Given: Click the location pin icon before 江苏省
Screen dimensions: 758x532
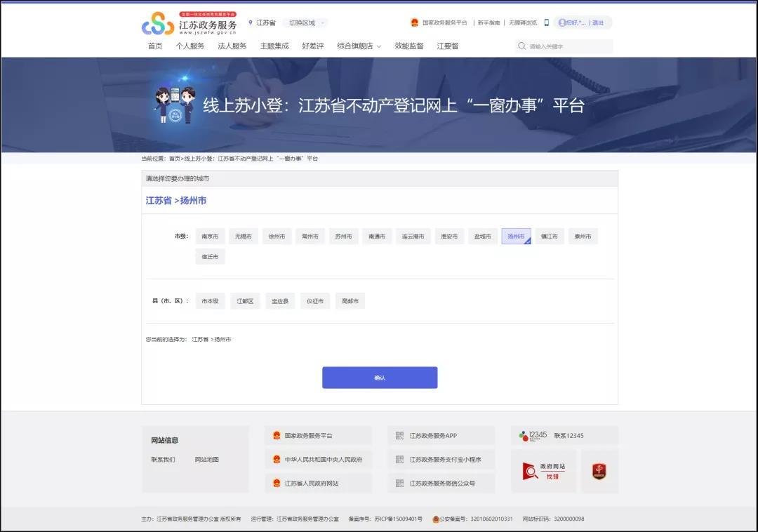Looking at the screenshot, I should [x=251, y=22].
